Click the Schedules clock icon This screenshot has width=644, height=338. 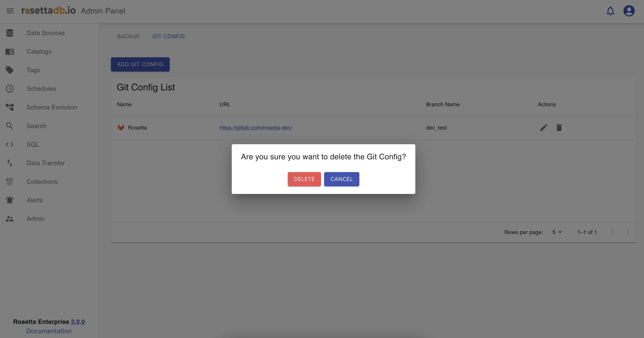click(x=10, y=89)
